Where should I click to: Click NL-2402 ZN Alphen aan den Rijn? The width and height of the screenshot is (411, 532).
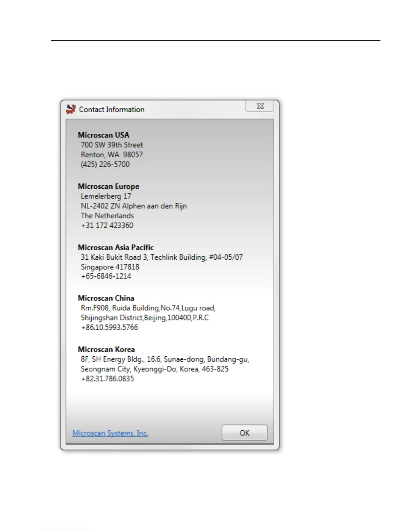(x=134, y=206)
